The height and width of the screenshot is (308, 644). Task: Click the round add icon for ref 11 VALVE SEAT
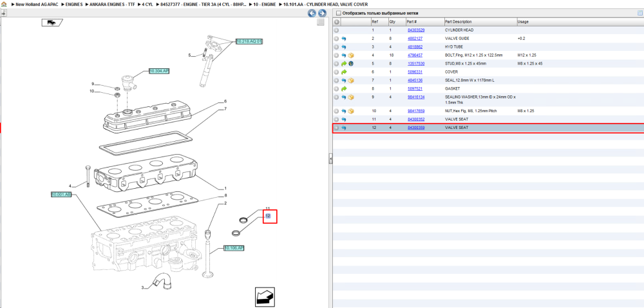click(x=336, y=119)
